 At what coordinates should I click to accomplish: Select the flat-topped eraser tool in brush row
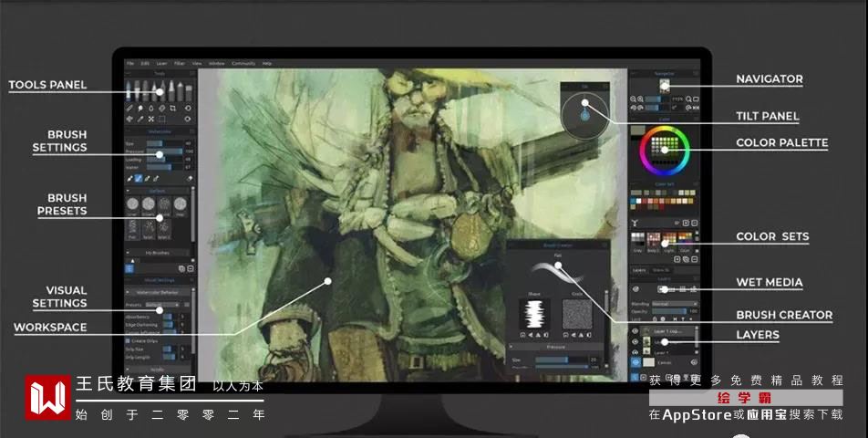click(189, 91)
